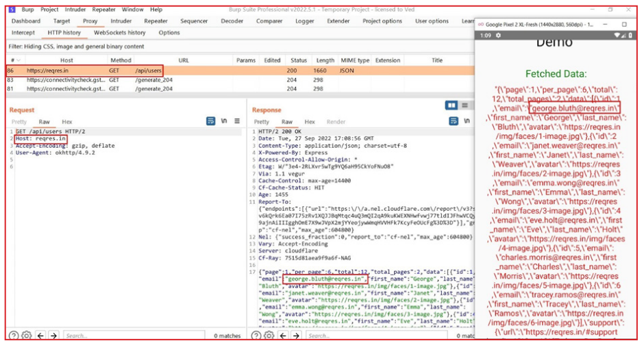Switch Request view to Pretty
This screenshot has width=644, height=345.
point(19,122)
